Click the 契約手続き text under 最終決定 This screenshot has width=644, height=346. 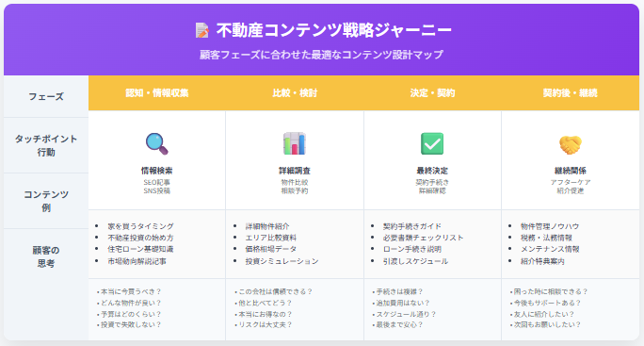[x=432, y=182]
